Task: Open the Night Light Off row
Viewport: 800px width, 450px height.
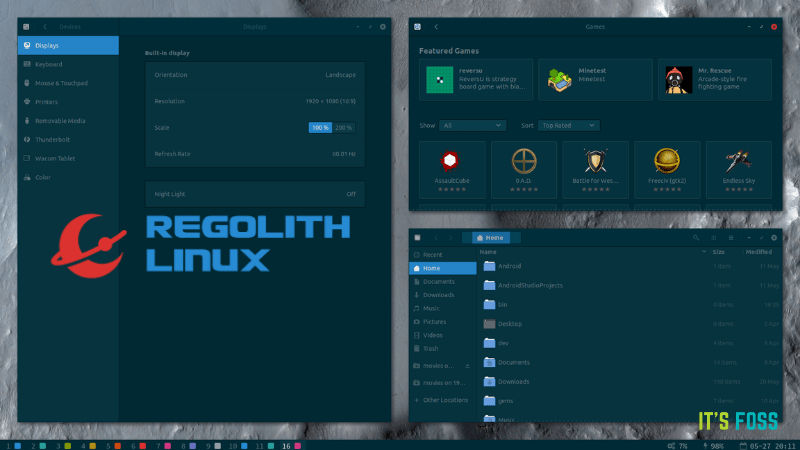Action: (x=255, y=194)
